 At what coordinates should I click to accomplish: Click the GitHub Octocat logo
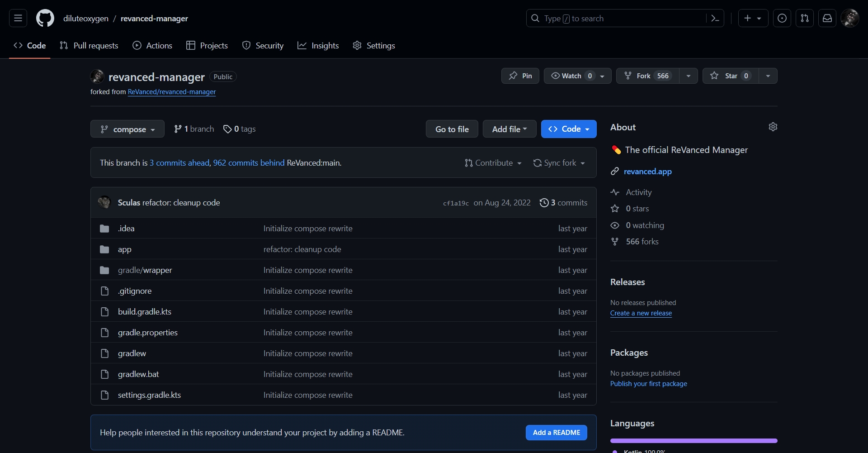tap(45, 18)
